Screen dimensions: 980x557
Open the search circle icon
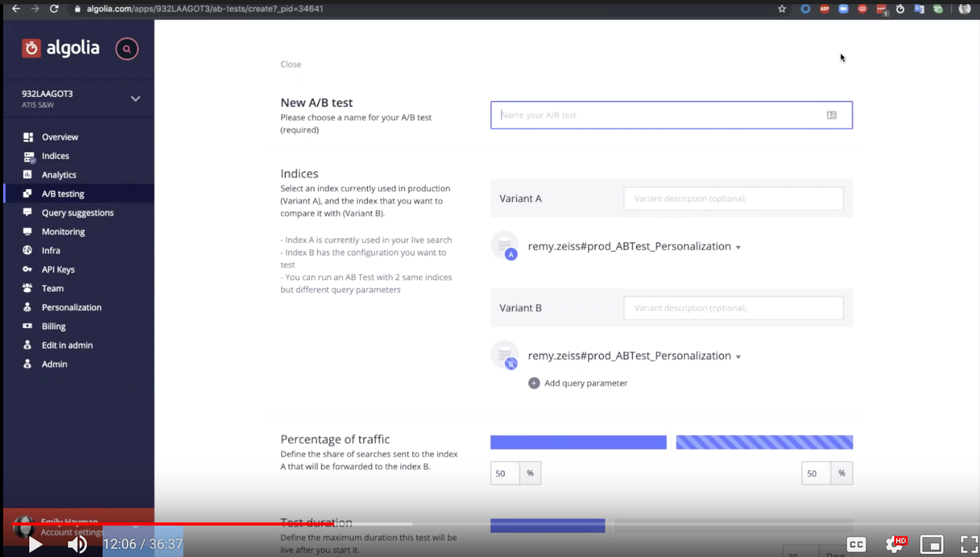(x=127, y=49)
